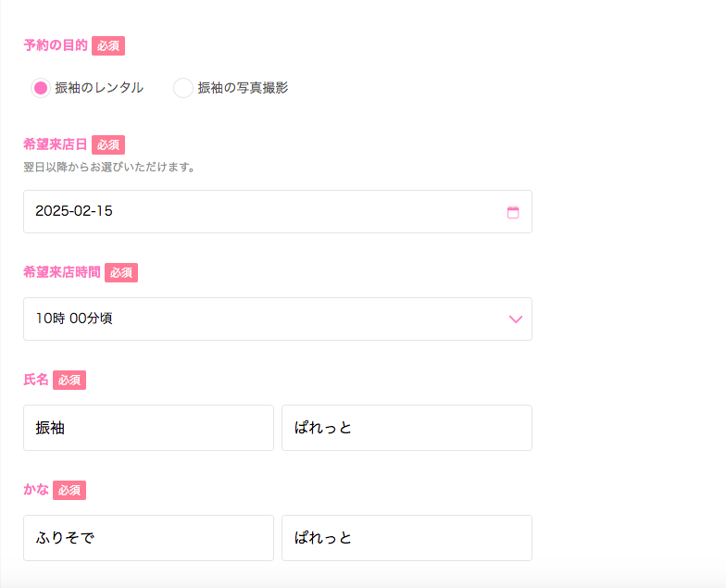Click the 氏名 surname field containing 振袖
The image size is (726, 588).
[148, 428]
